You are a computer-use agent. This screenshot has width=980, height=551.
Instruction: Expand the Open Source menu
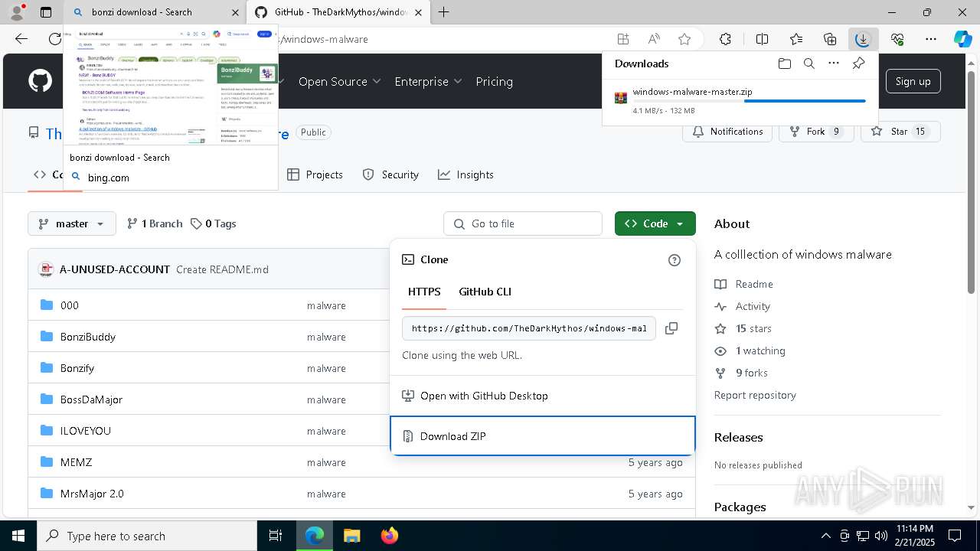point(339,81)
